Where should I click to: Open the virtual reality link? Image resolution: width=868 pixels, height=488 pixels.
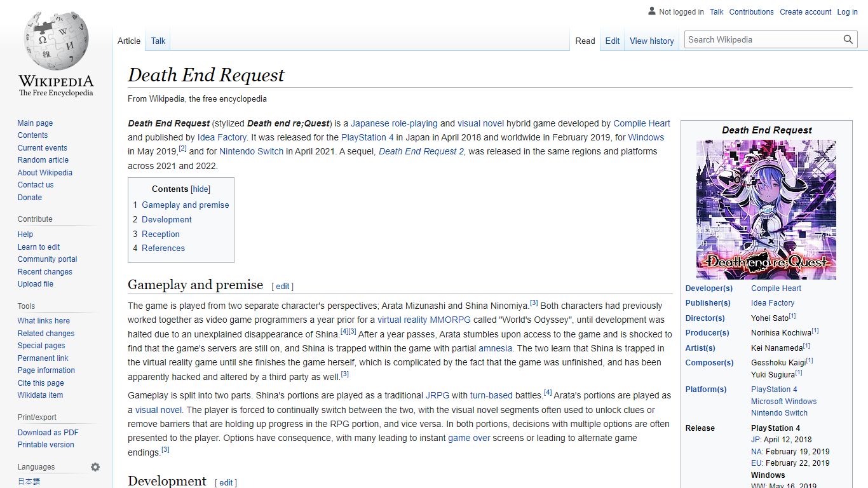coord(402,320)
